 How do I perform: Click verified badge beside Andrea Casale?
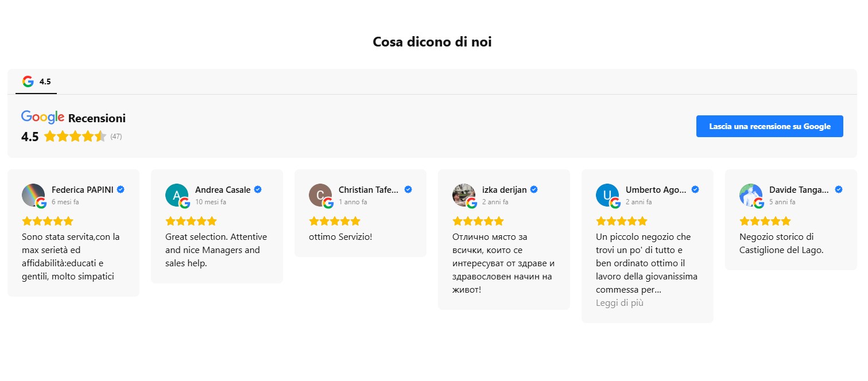258,189
